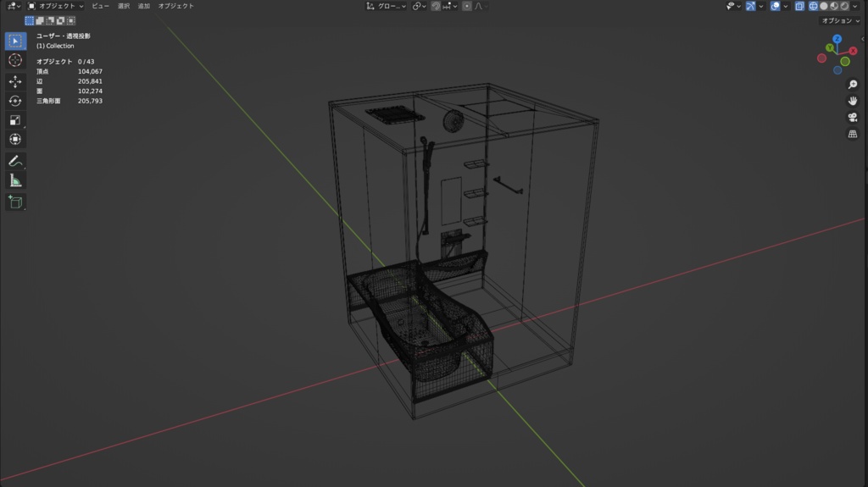
Task: Click the edge count 205,841
Action: pyautogui.click(x=90, y=81)
